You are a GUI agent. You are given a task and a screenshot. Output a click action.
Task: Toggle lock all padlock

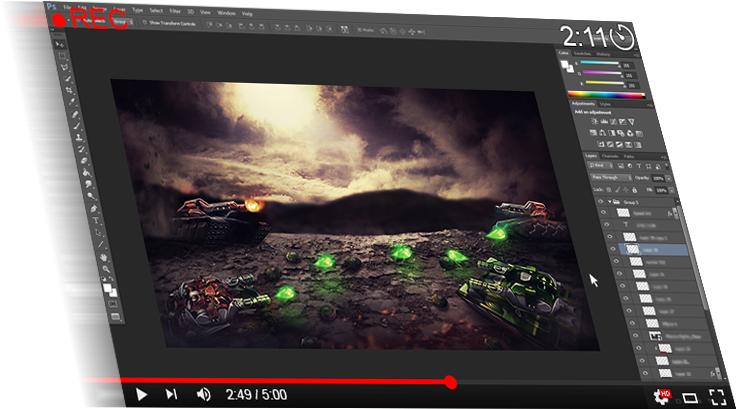(x=635, y=190)
